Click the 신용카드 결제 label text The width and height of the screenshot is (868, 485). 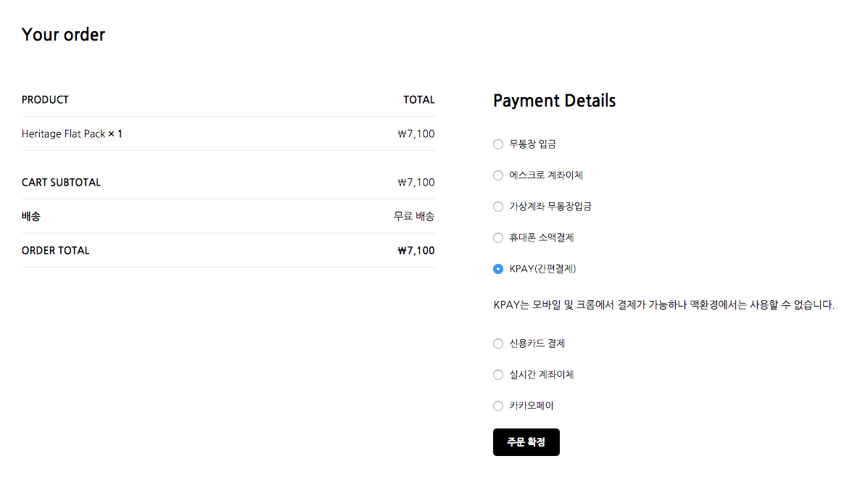(537, 344)
